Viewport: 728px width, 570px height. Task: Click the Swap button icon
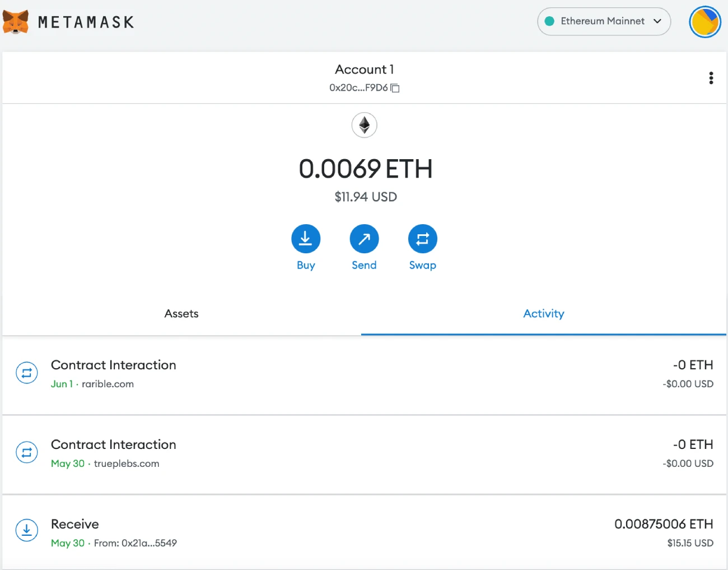[423, 239]
